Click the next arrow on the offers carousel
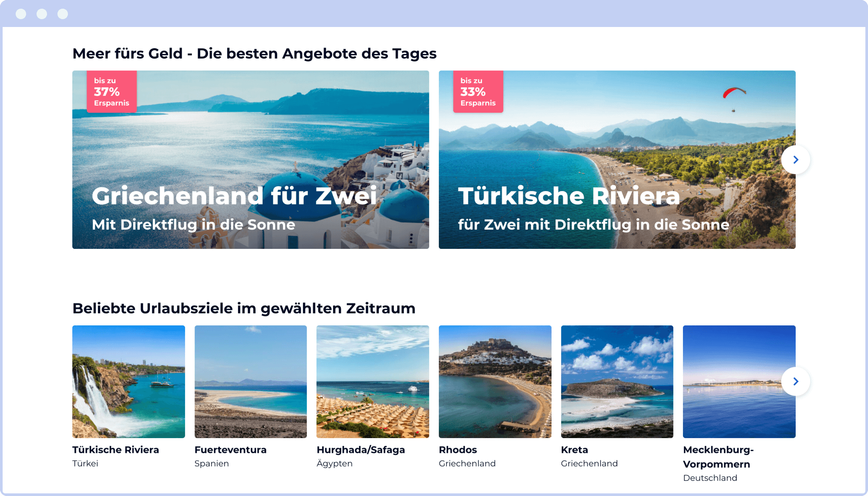868x496 pixels. [795, 160]
